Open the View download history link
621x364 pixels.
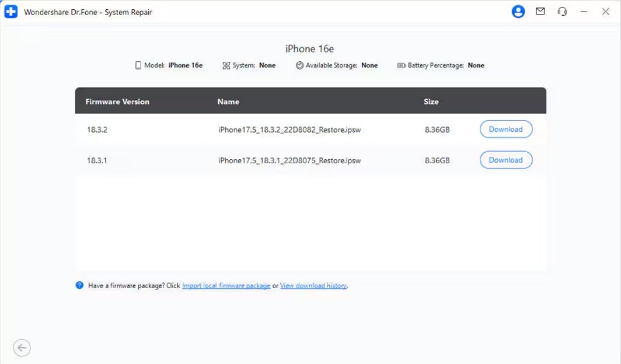[313, 286]
